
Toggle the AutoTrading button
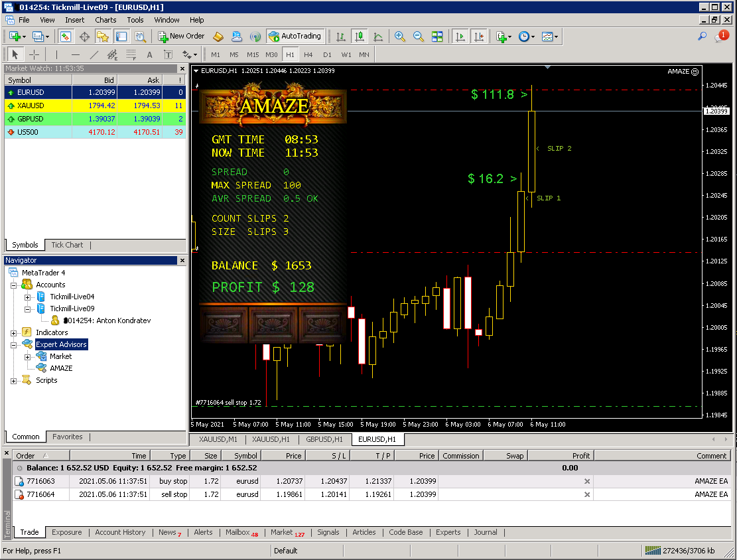[x=295, y=36]
